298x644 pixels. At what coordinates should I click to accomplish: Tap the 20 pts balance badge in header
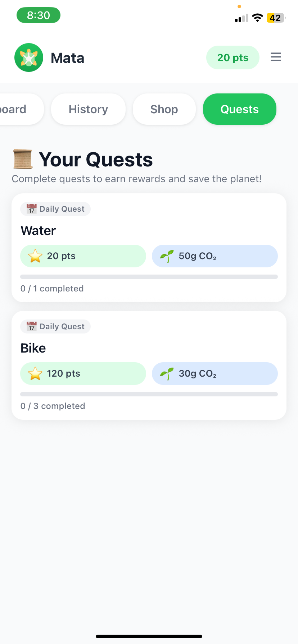(232, 57)
